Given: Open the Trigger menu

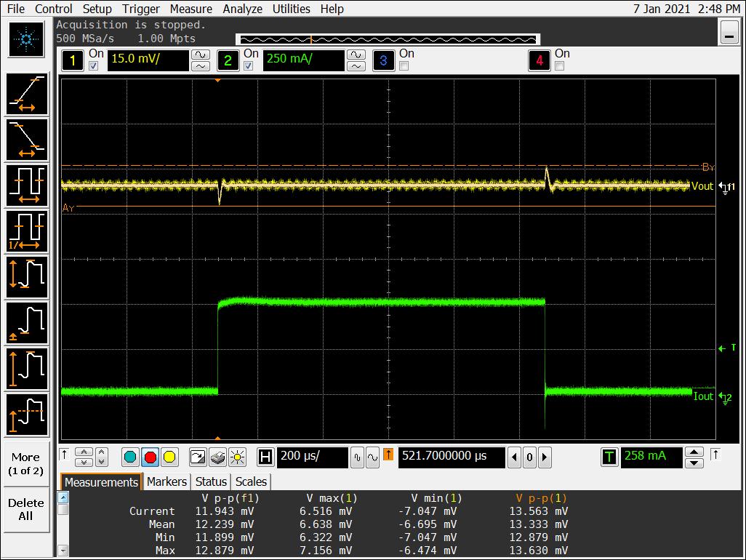Looking at the screenshot, I should point(141,9).
